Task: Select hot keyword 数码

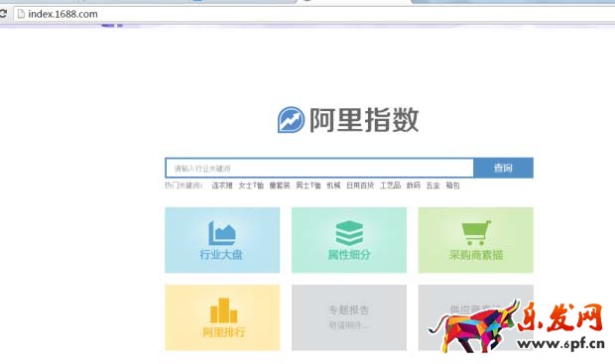Action: (414, 185)
